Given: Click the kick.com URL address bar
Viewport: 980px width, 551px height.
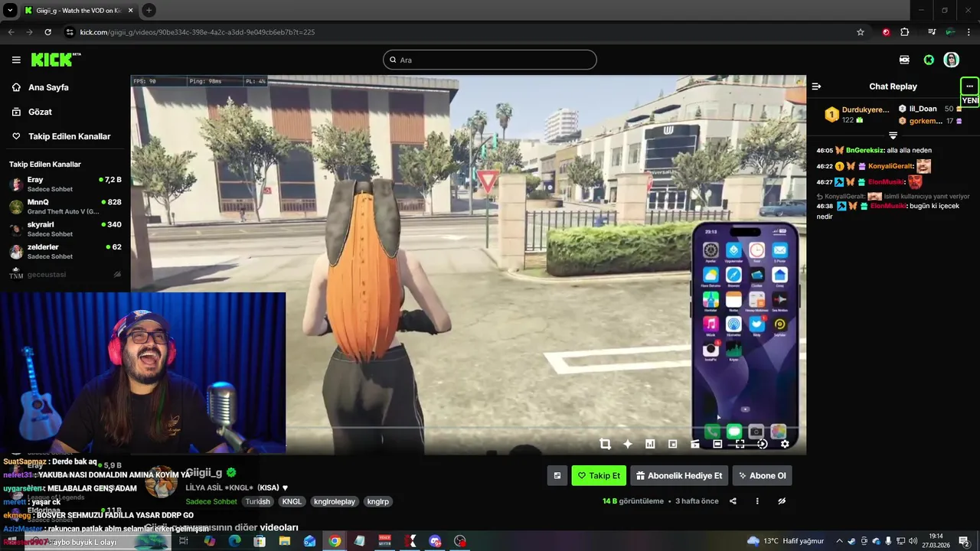Looking at the screenshot, I should [459, 32].
